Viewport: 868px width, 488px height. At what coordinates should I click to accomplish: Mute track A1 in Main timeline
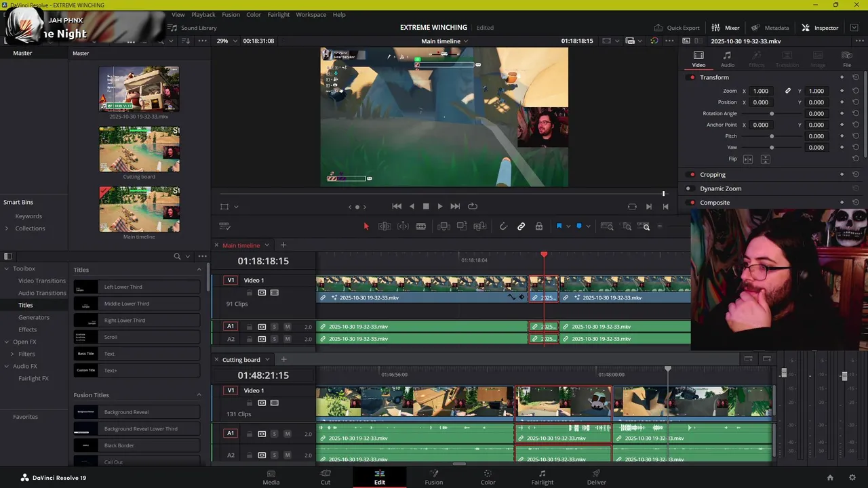pos(288,327)
